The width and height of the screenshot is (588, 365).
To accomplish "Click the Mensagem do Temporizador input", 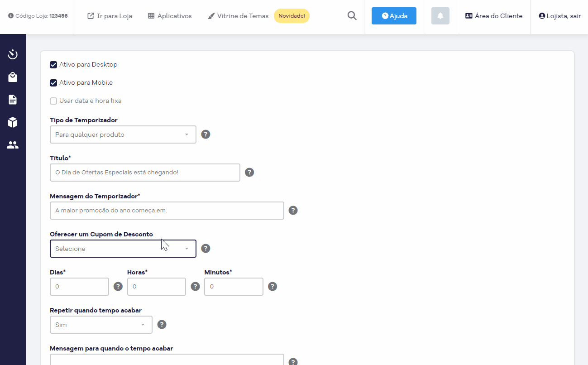I will pos(167,211).
